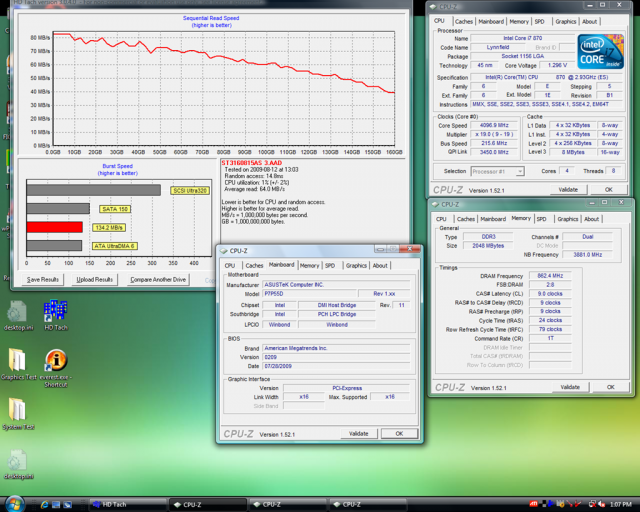Select SPD tab in CPU-Z Memory window

(x=541, y=219)
